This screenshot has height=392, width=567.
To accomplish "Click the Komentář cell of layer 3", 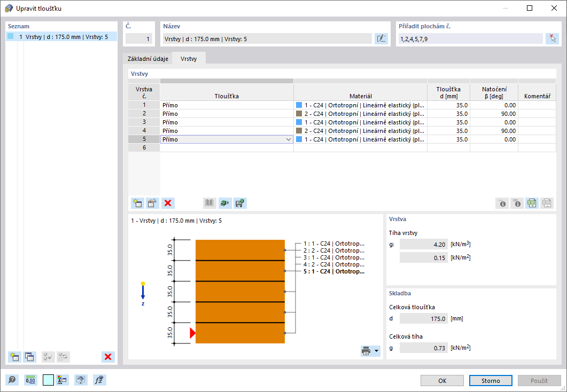I will coord(537,122).
